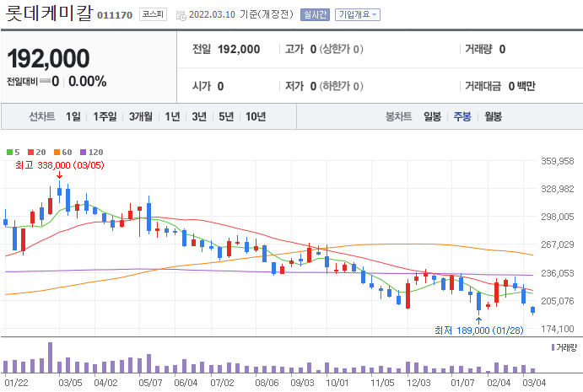Click the 롯데케미칼 stock name heading

(49, 13)
